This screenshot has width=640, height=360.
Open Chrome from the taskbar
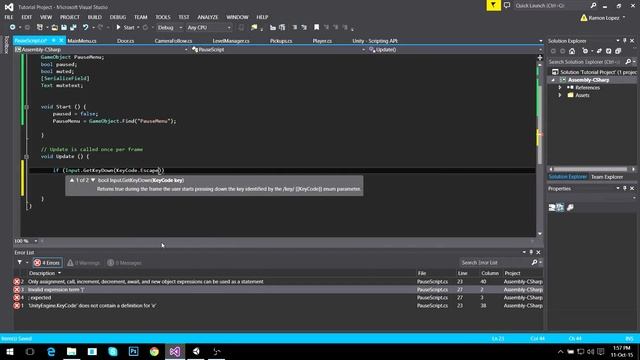point(154,351)
